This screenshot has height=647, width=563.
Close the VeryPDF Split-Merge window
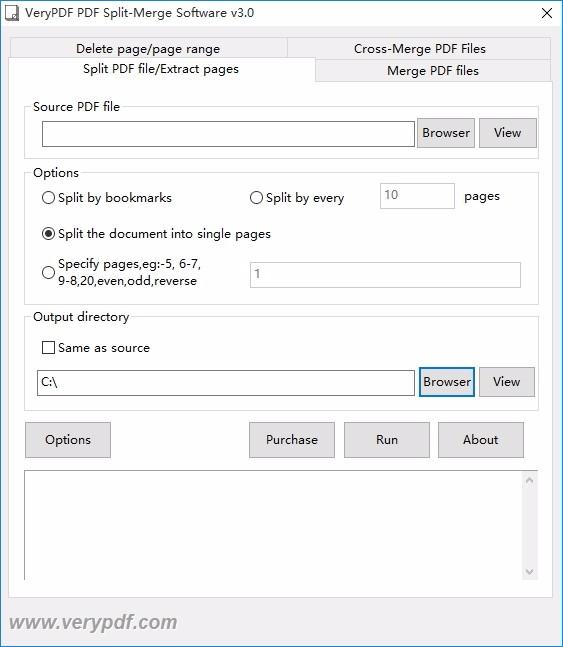pos(547,13)
